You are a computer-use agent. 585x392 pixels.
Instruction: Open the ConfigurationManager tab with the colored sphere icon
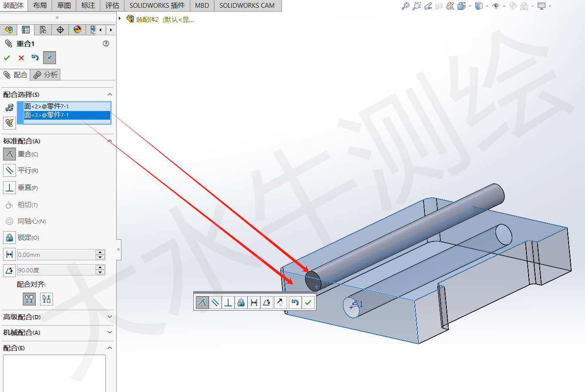[x=77, y=29]
